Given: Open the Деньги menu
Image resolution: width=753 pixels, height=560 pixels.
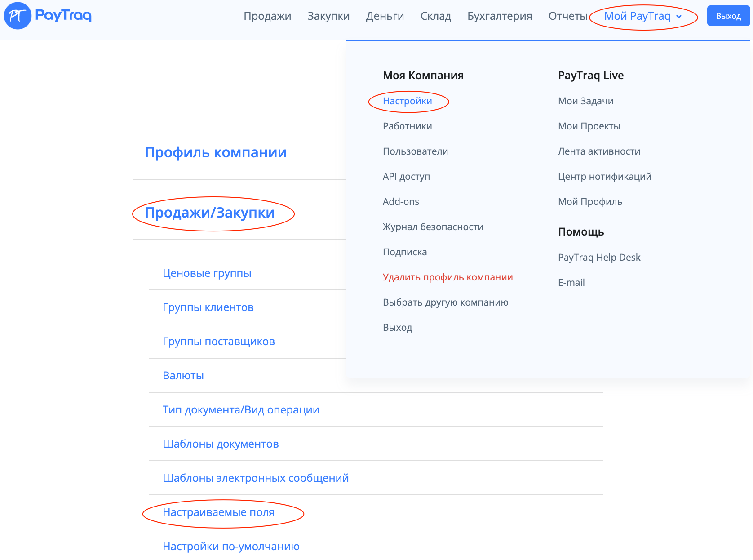Looking at the screenshot, I should [x=385, y=16].
